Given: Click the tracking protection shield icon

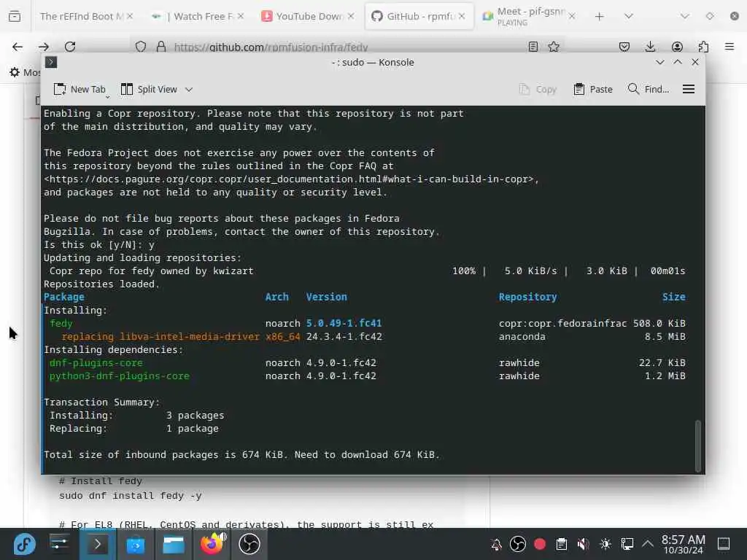Looking at the screenshot, I should point(141,47).
